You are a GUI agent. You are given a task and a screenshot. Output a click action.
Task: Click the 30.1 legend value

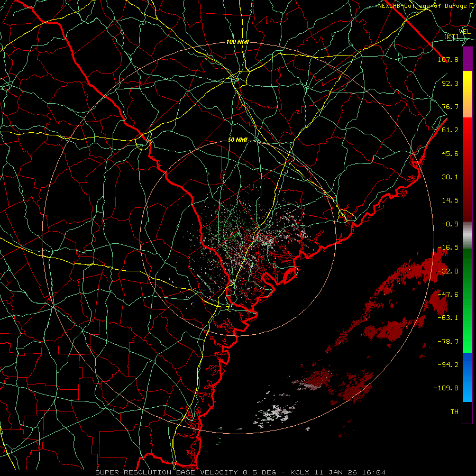pos(450,177)
